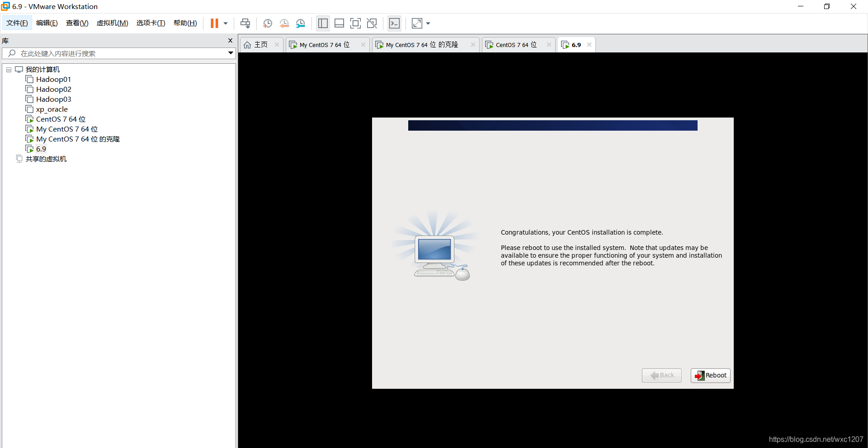Switch to the 主页 home tab

point(261,45)
